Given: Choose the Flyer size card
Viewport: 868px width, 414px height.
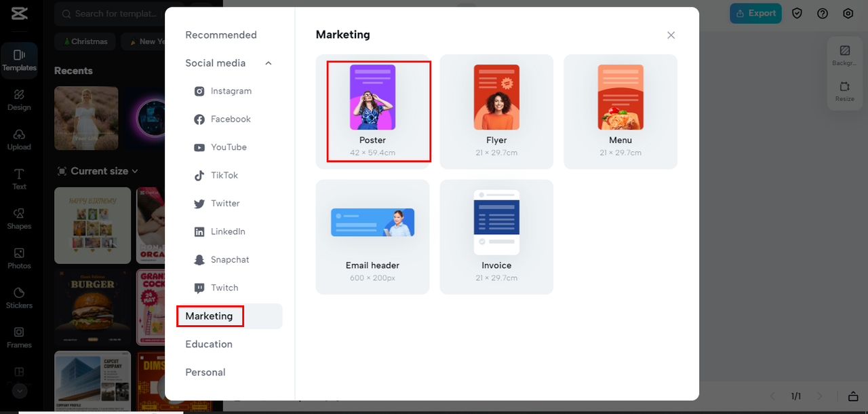Looking at the screenshot, I should (496, 111).
